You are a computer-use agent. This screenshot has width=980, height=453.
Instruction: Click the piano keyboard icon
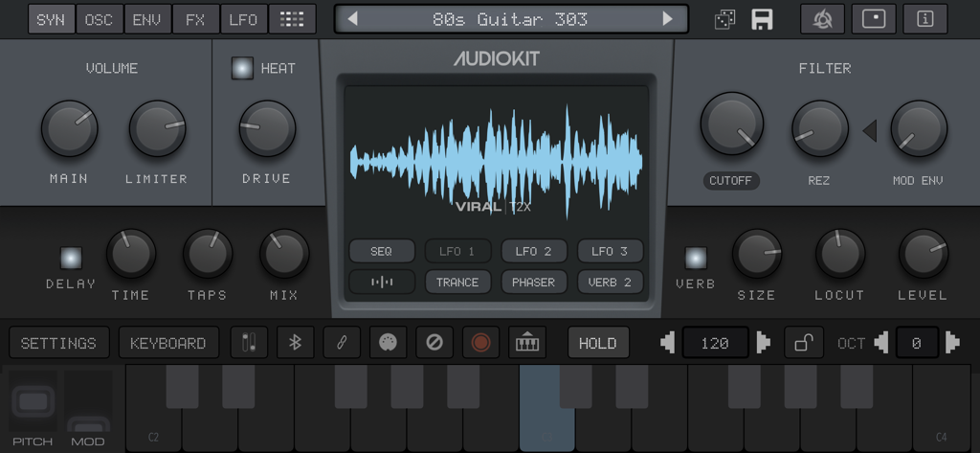(527, 342)
